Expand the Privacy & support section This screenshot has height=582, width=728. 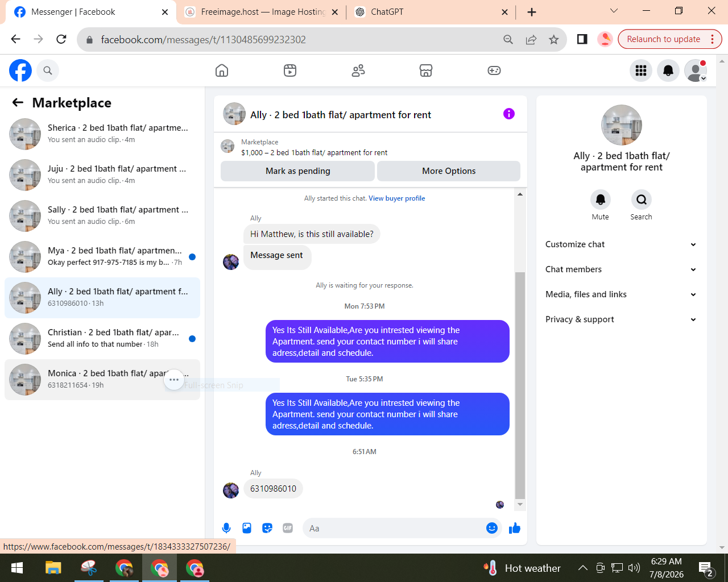(621, 319)
